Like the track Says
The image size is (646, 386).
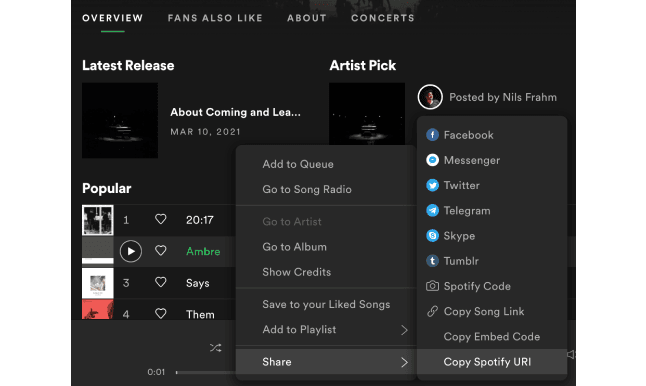[x=161, y=282]
